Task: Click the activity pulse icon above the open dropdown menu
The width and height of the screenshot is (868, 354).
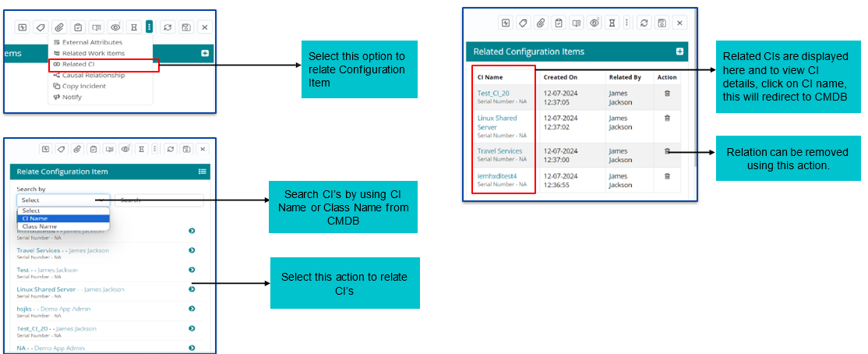Action: [x=22, y=27]
